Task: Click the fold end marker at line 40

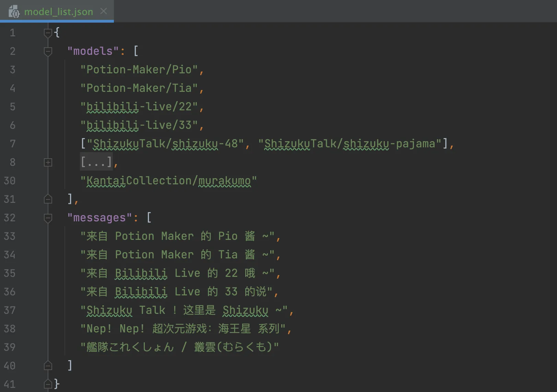Action: click(48, 366)
